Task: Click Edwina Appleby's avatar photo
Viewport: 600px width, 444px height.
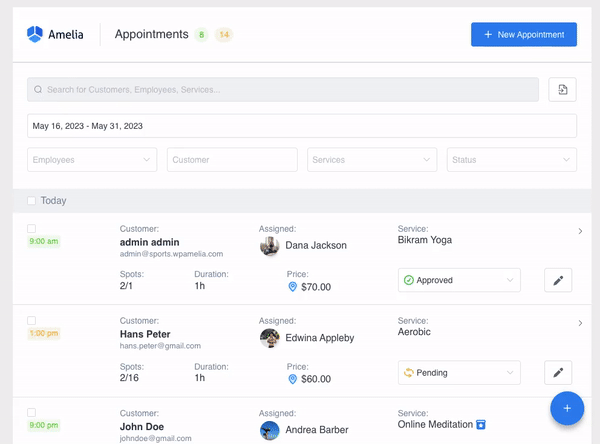Action: point(269,338)
